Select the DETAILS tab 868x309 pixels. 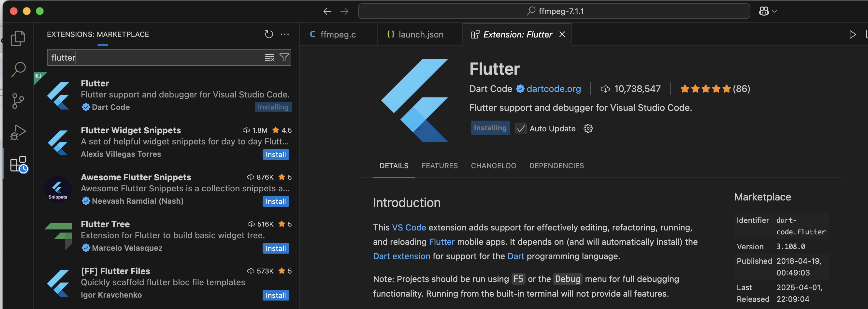point(394,166)
